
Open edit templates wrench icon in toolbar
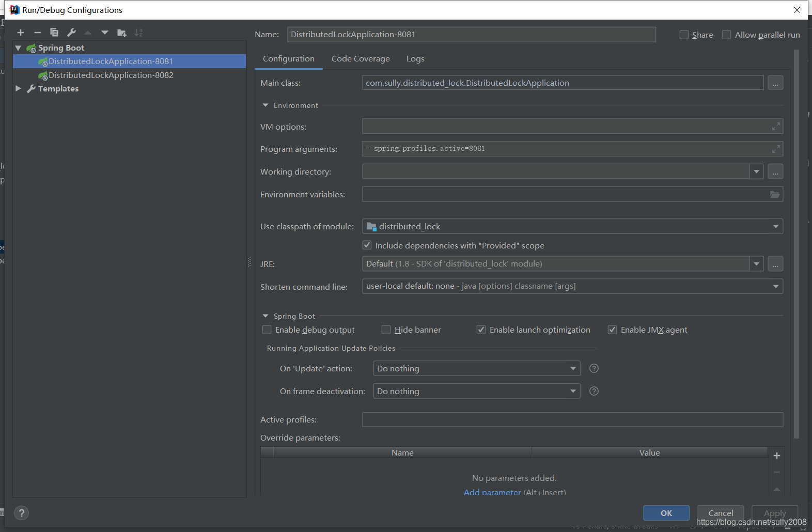click(71, 33)
